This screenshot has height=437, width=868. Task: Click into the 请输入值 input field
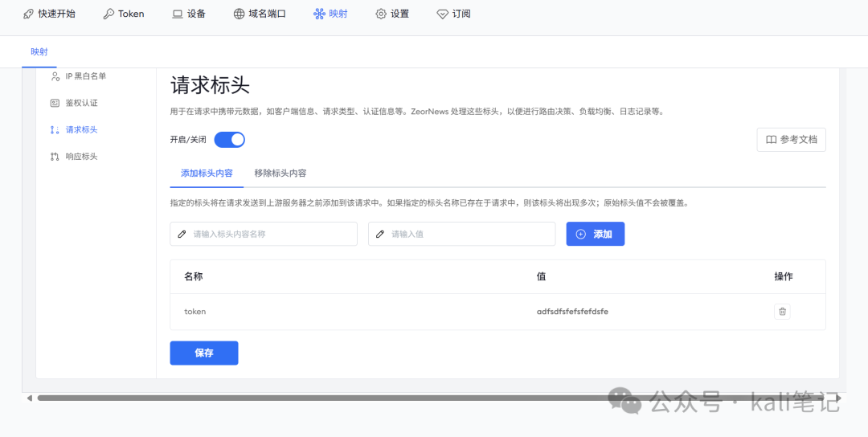click(x=470, y=235)
